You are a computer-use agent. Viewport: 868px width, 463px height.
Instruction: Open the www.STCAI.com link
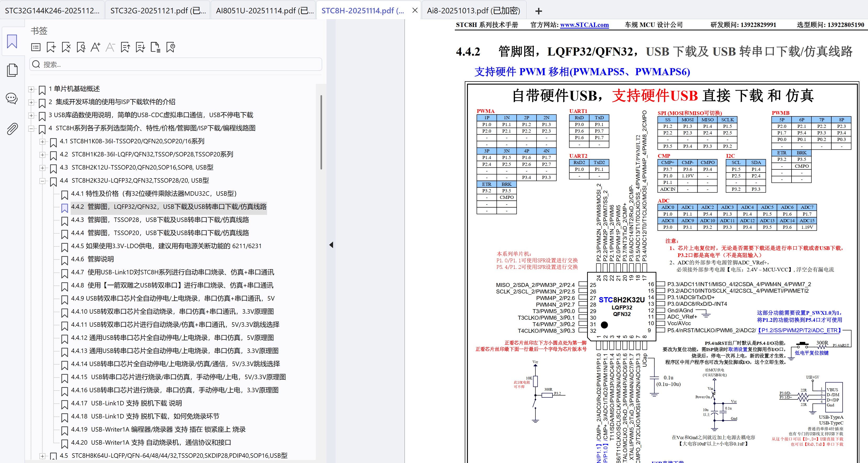(x=584, y=25)
